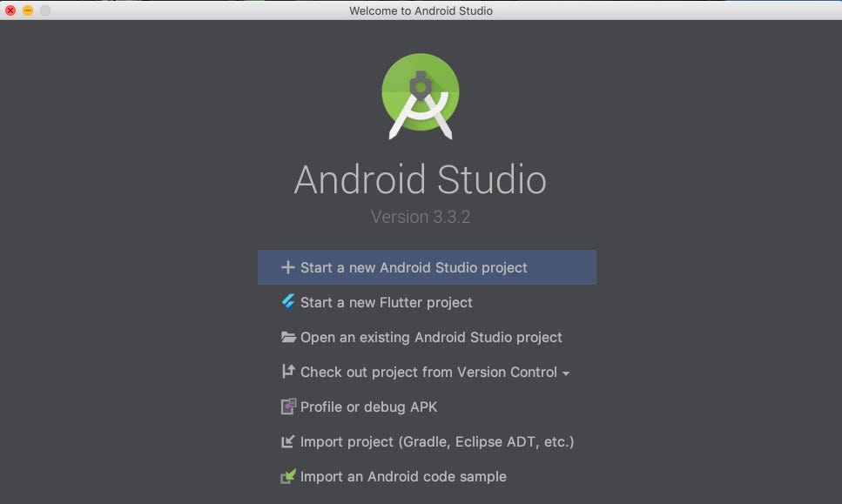Choose Import project (Gradle, Eclipse ADT, etc.)
The image size is (842, 504).
(436, 441)
